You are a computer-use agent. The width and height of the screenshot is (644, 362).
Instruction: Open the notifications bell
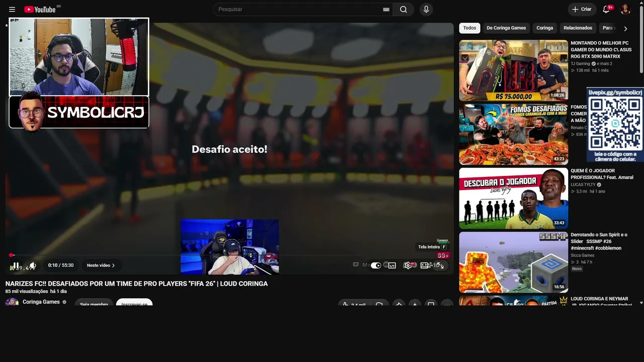coord(607,10)
